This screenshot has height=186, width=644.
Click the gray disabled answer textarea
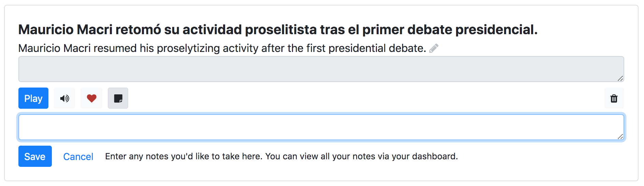tap(321, 69)
